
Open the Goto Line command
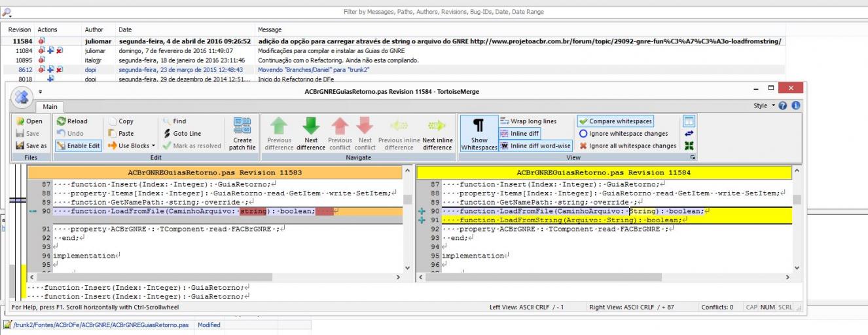[182, 133]
